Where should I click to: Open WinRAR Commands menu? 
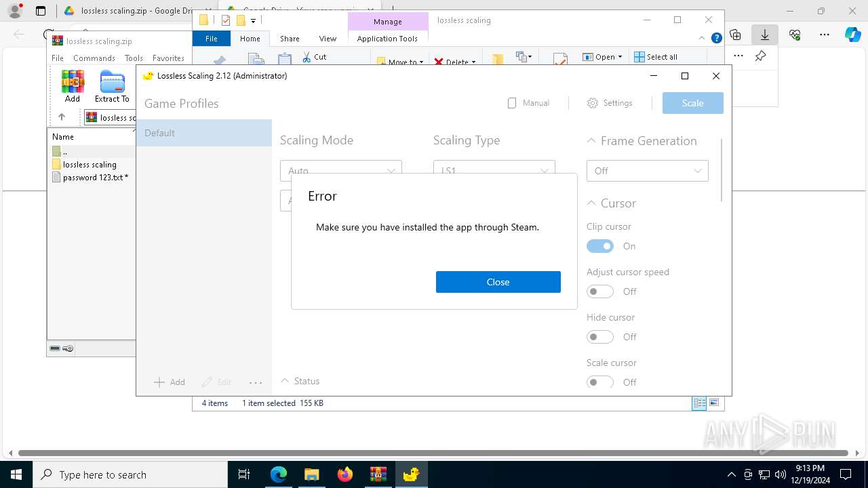(x=94, y=58)
